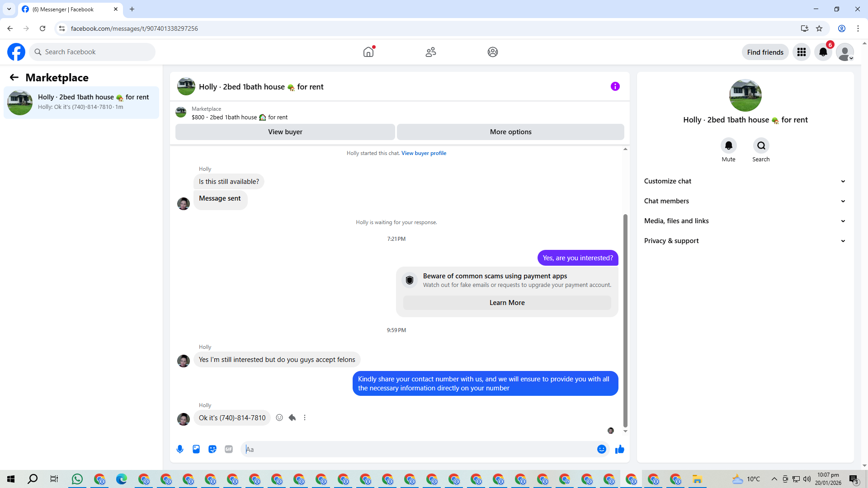Image resolution: width=868 pixels, height=488 pixels.
Task: Open the Groups icon in top navigation
Action: pyautogui.click(x=493, y=52)
